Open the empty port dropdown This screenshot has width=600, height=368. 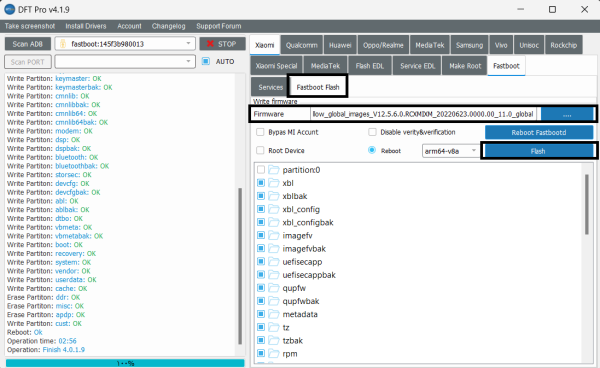point(125,62)
